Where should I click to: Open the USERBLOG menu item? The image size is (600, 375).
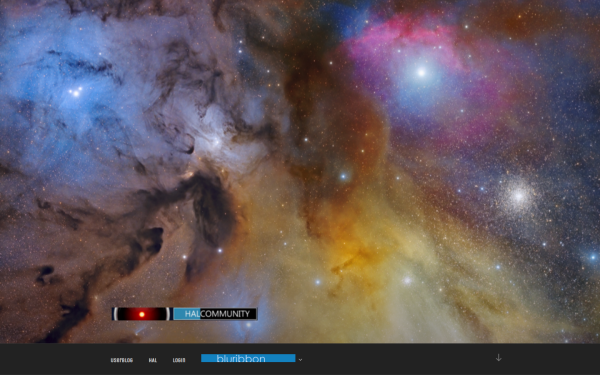122,360
